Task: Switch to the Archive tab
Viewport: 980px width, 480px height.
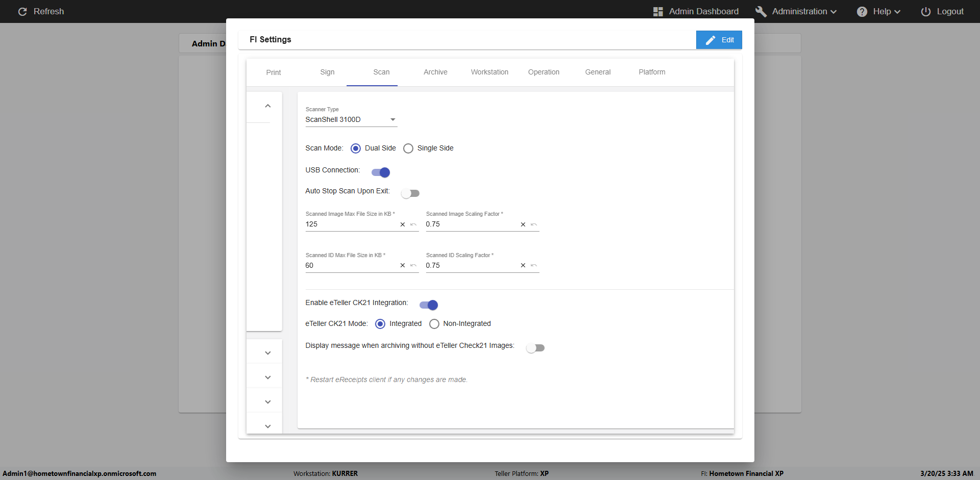Action: coord(435,72)
